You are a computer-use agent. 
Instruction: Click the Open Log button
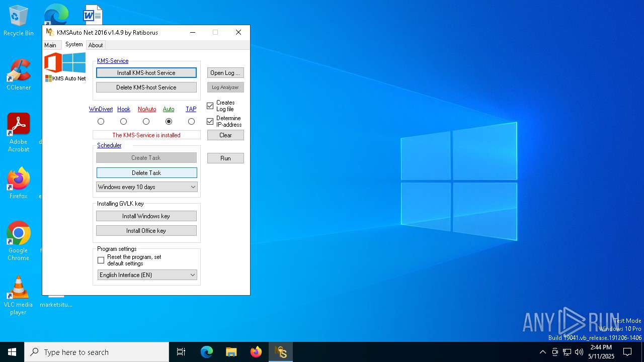[225, 73]
